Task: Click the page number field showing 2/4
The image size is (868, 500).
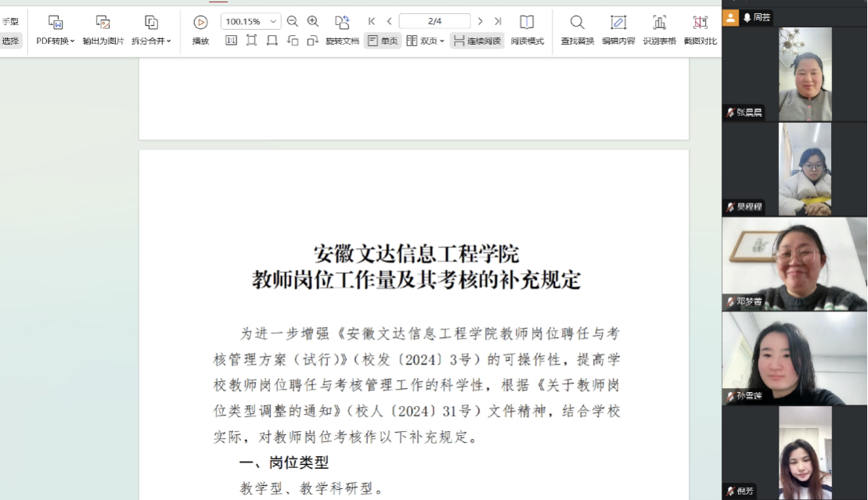Action: click(x=434, y=21)
